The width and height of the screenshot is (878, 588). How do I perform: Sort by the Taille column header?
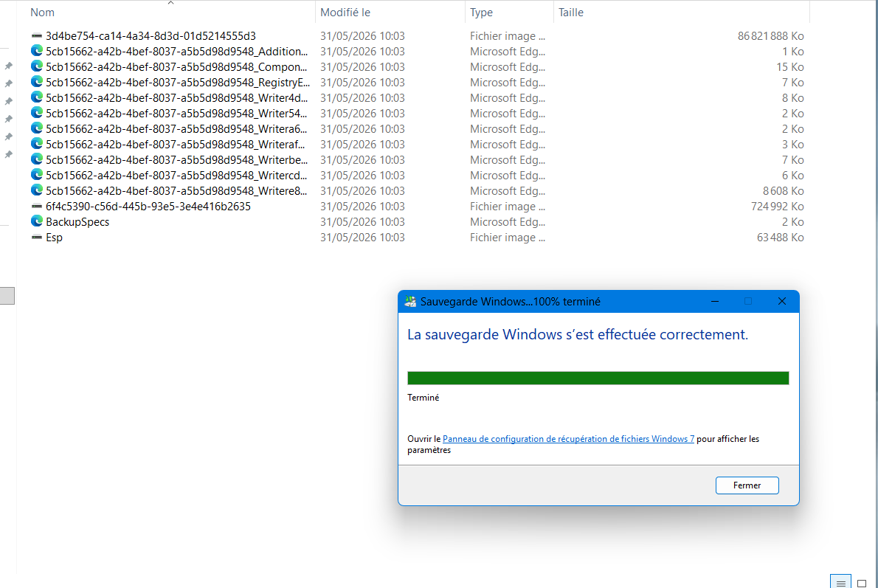[571, 13]
